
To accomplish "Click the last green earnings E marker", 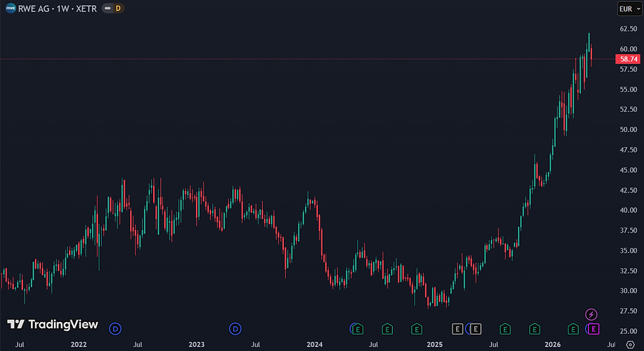I will [573, 329].
